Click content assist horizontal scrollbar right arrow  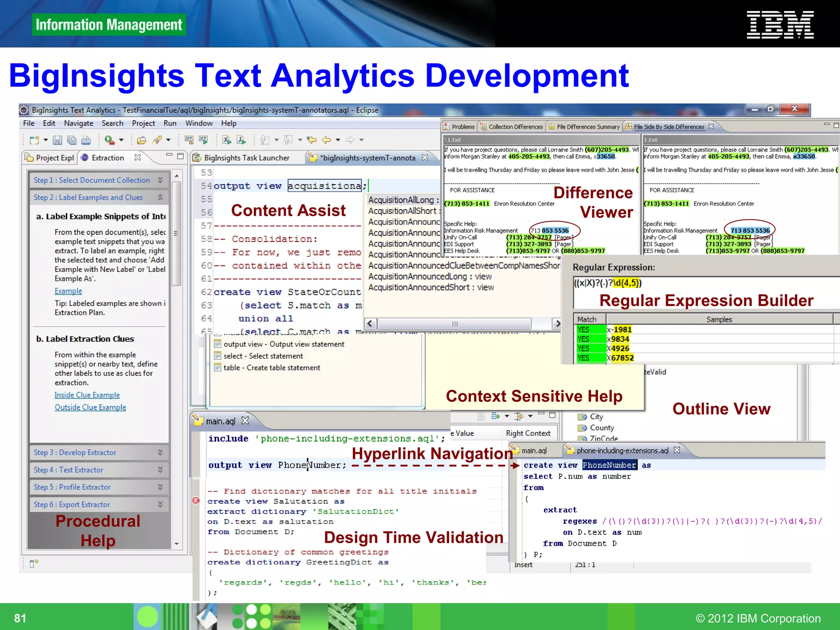pos(557,324)
